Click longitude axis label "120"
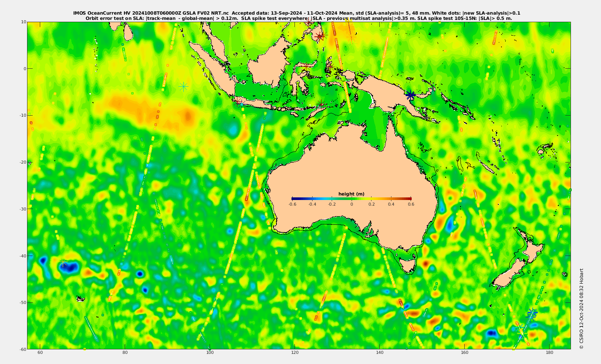This screenshot has height=364, width=601. 295,352
